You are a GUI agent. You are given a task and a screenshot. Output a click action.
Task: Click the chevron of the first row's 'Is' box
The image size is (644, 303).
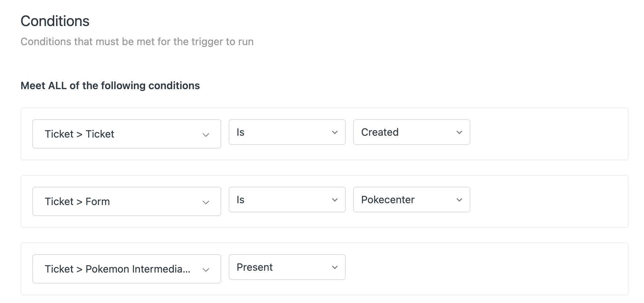pyautogui.click(x=335, y=132)
